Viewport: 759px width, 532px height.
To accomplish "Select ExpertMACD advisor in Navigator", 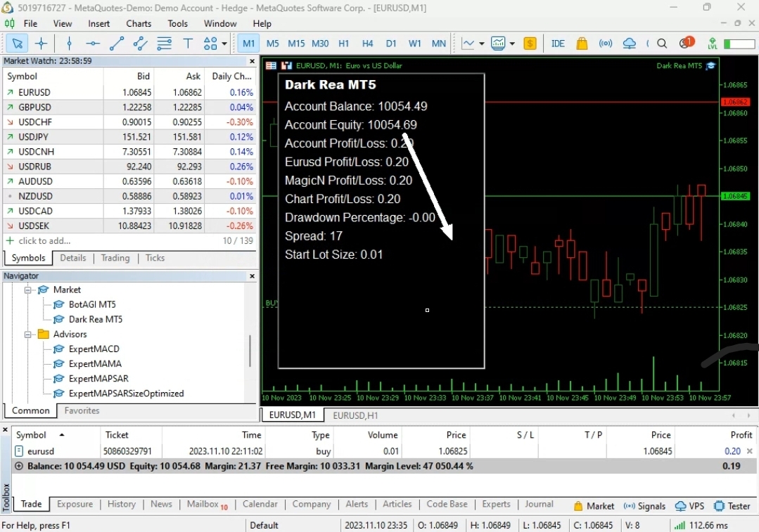I will (x=94, y=349).
